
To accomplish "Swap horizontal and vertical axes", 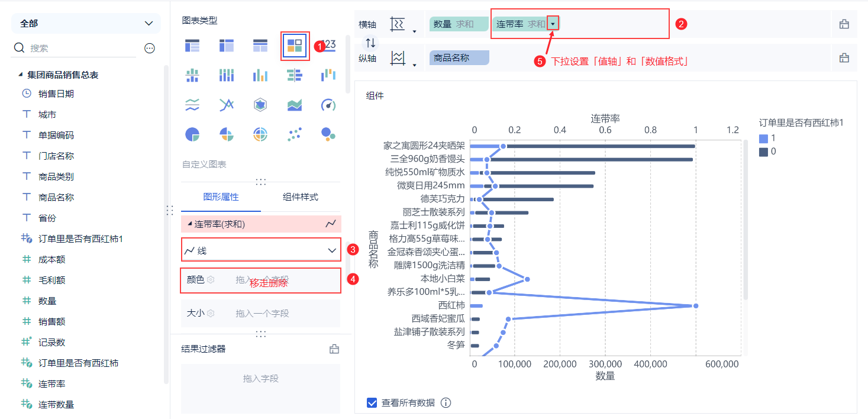I will tap(370, 43).
